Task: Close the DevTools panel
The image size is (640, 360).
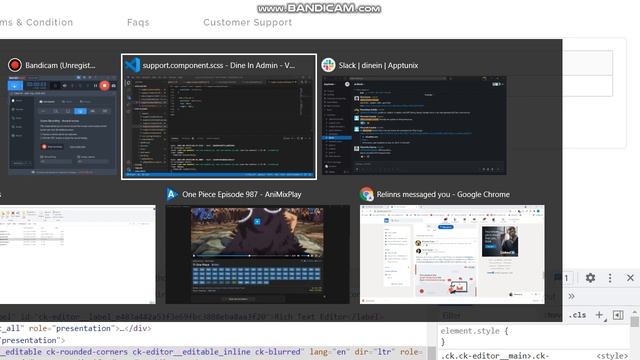Action: tap(630, 278)
